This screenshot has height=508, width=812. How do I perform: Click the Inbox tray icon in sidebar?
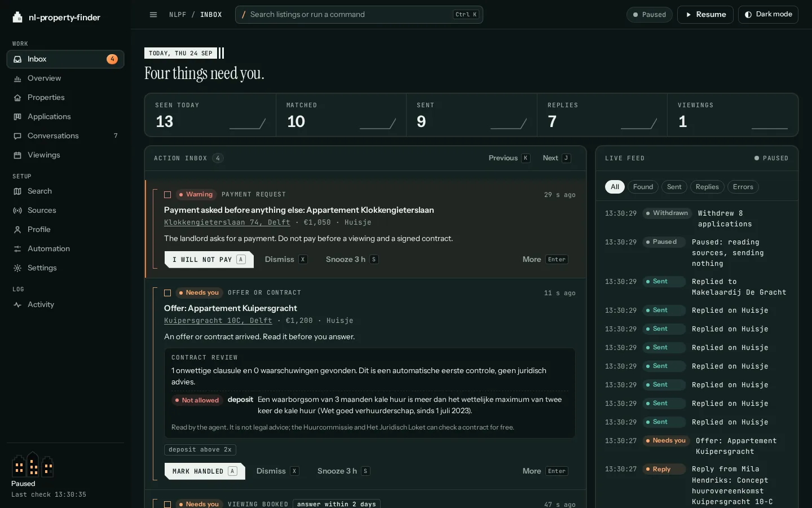click(17, 59)
